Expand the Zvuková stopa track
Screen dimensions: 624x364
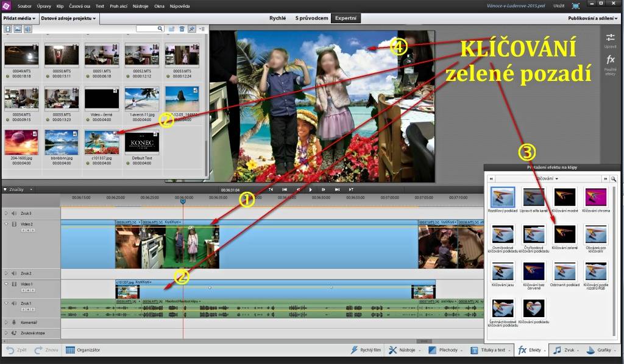tap(6, 333)
